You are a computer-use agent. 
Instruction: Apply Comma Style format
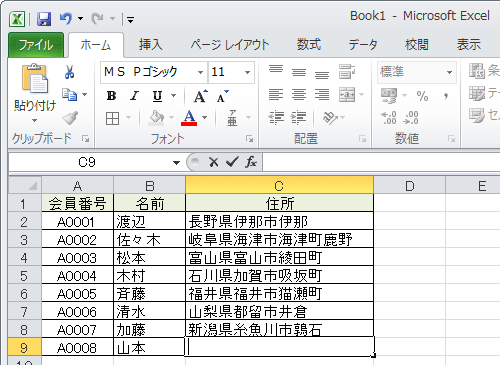point(446,96)
